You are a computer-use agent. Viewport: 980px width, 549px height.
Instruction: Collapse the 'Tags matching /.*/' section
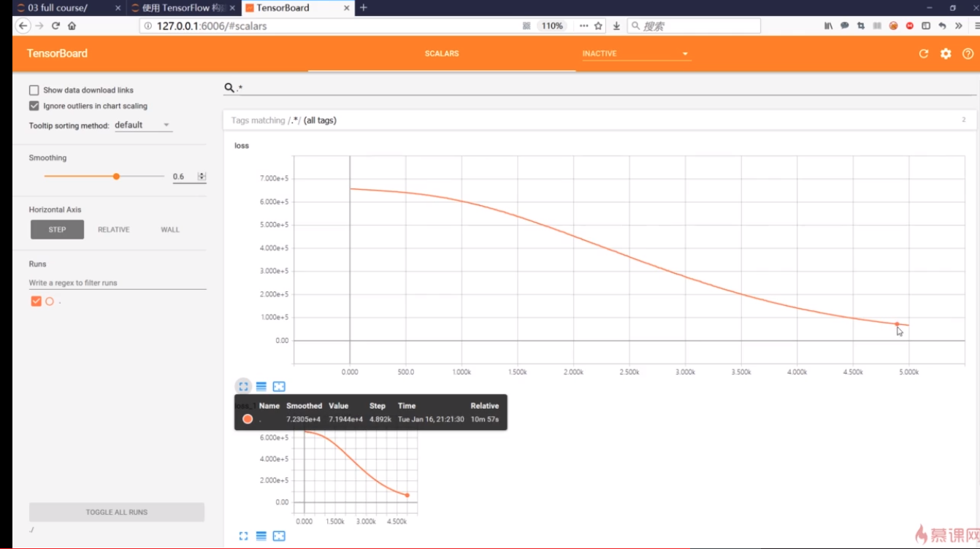[x=599, y=120]
